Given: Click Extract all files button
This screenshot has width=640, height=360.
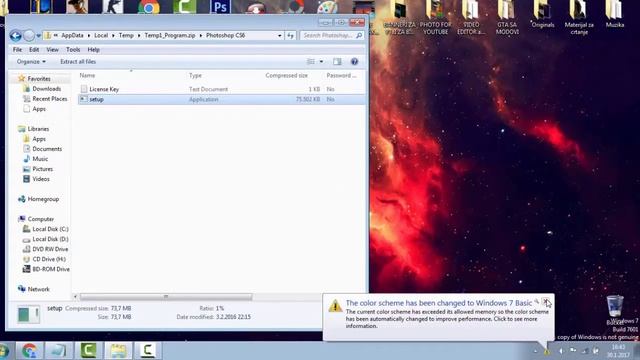Looking at the screenshot, I should [x=78, y=62].
